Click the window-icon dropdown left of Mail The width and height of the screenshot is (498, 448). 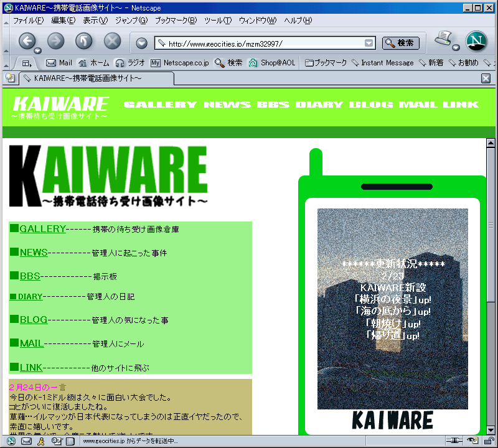point(27,63)
